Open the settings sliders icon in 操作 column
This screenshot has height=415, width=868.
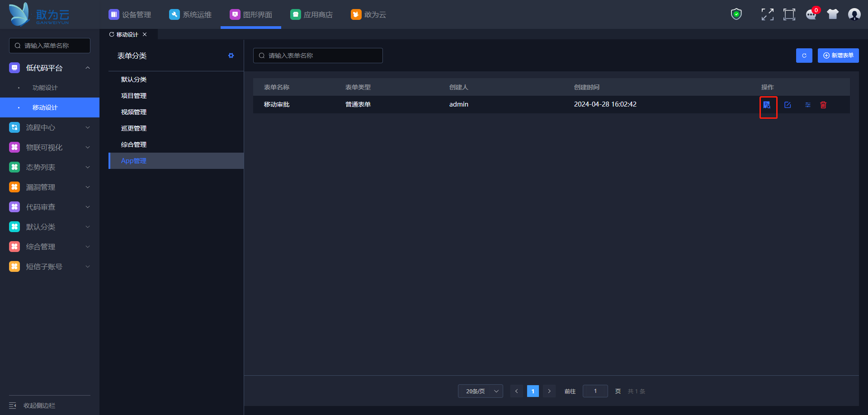(807, 105)
